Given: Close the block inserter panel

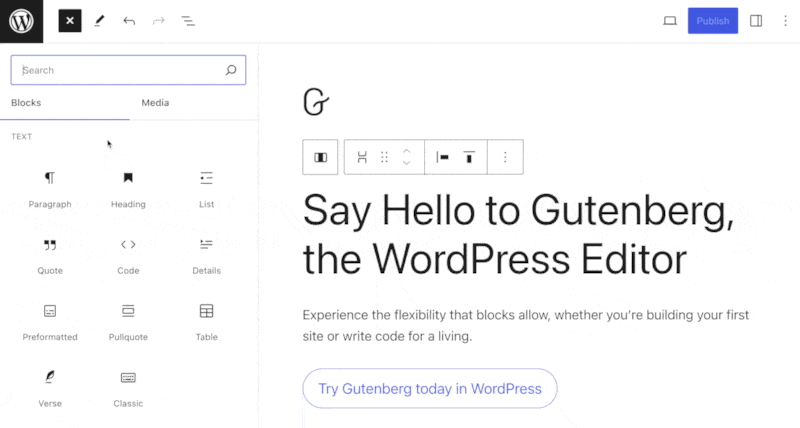Looking at the screenshot, I should (x=69, y=21).
